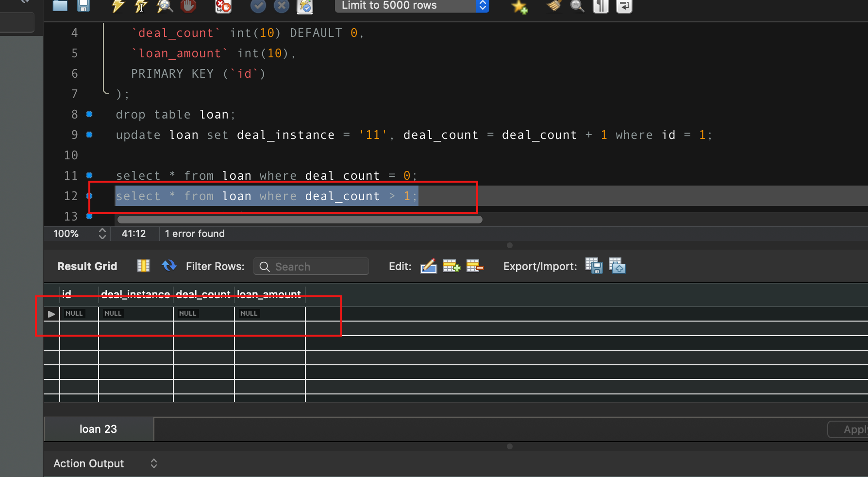Toggle invisible characters paragraph icon
This screenshot has height=477, width=868.
coord(601,6)
